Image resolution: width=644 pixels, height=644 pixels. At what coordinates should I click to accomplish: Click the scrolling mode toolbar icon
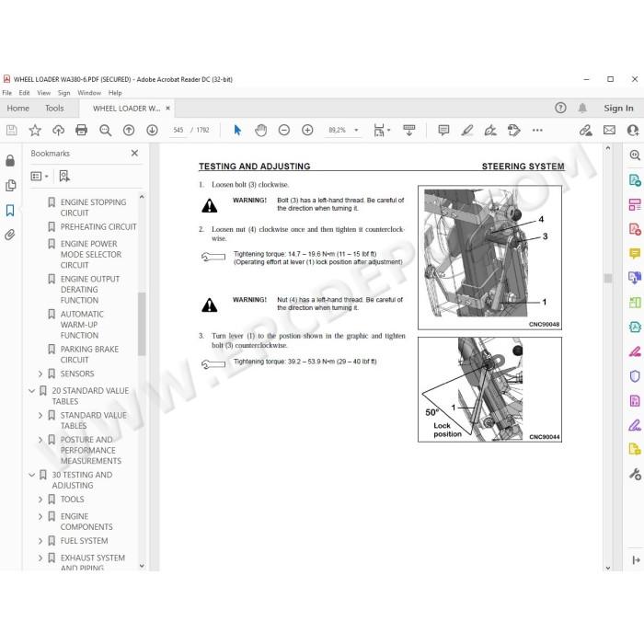(408, 131)
